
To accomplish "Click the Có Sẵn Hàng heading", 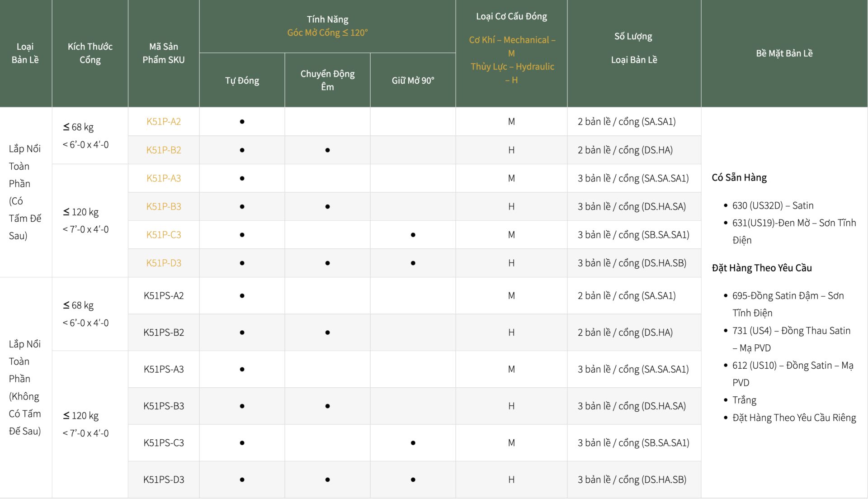I will point(739,177).
